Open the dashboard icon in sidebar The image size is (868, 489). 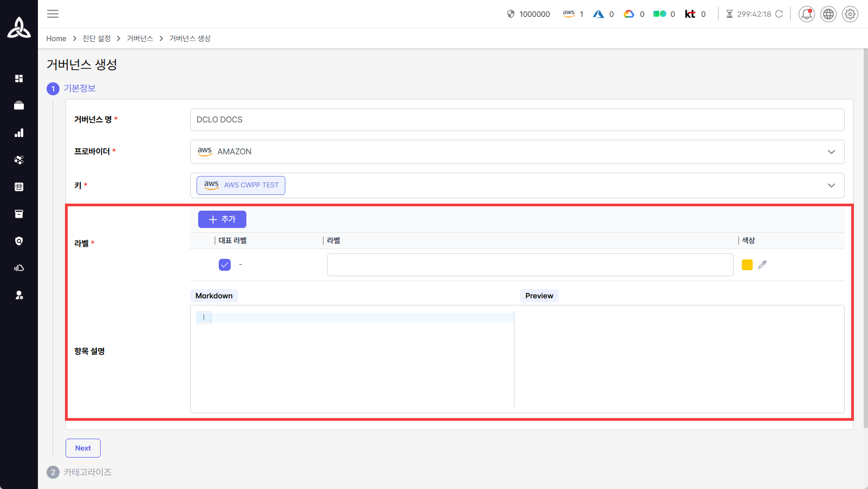(x=19, y=79)
